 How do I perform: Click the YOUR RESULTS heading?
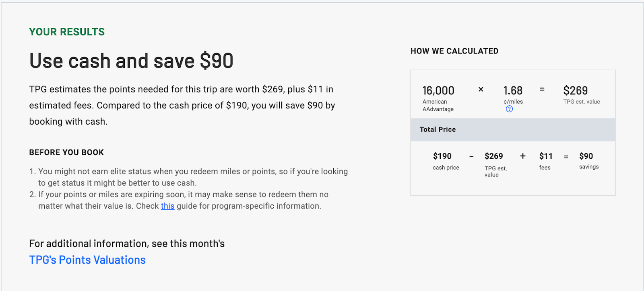(67, 32)
